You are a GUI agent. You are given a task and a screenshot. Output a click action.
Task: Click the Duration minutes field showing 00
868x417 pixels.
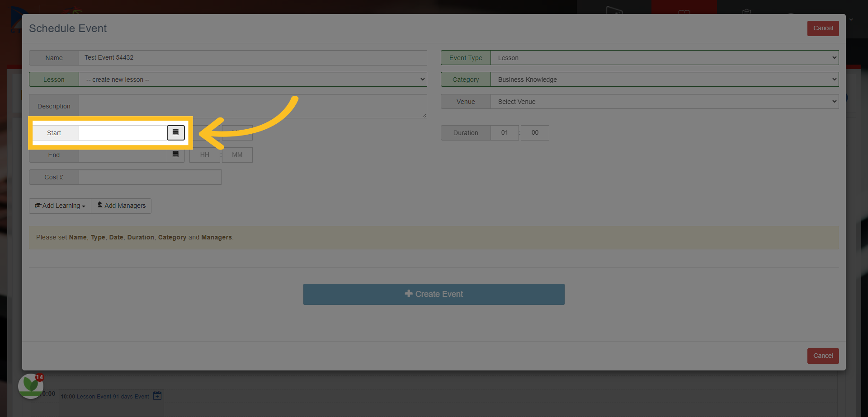tap(535, 133)
